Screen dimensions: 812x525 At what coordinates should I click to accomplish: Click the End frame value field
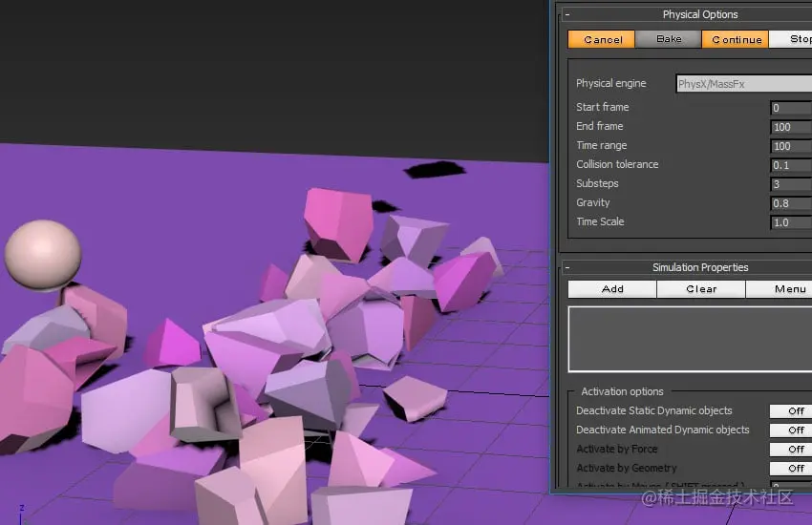point(791,127)
